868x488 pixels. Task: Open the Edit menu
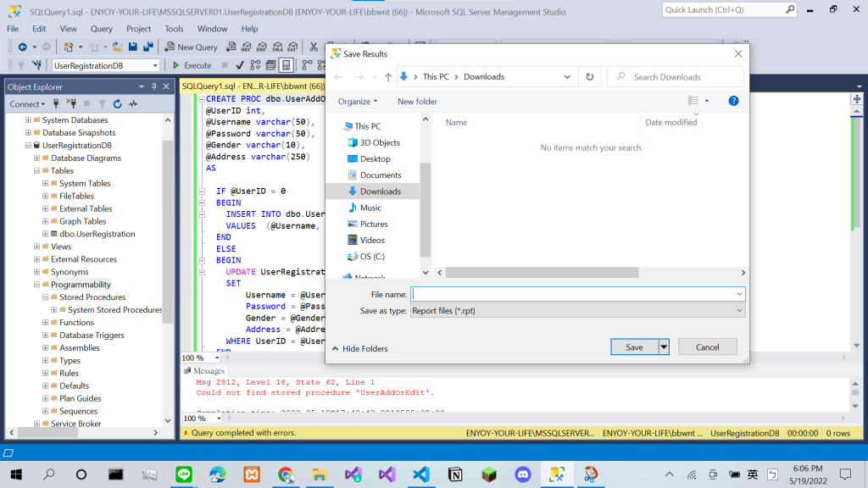(39, 29)
